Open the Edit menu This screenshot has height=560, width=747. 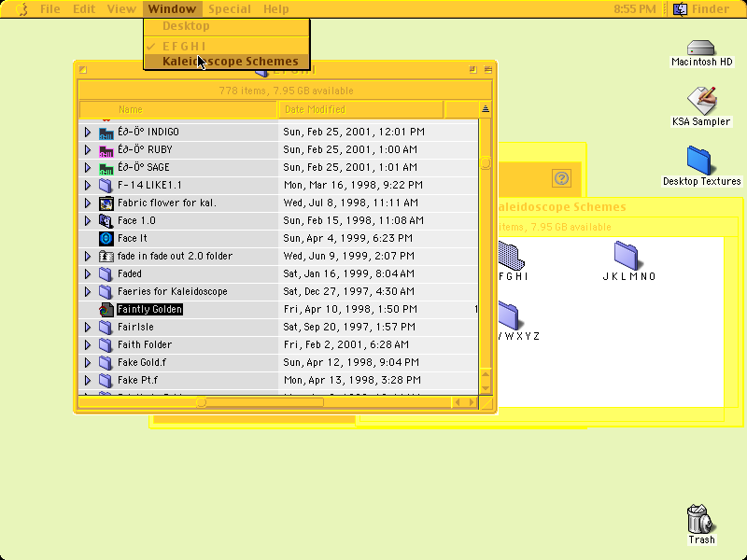pos(84,9)
